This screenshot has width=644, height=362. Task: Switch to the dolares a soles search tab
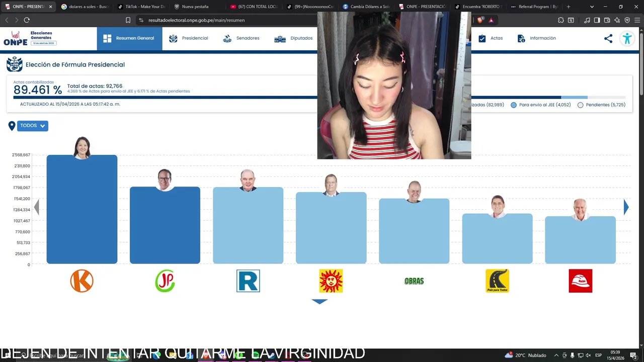(x=85, y=7)
